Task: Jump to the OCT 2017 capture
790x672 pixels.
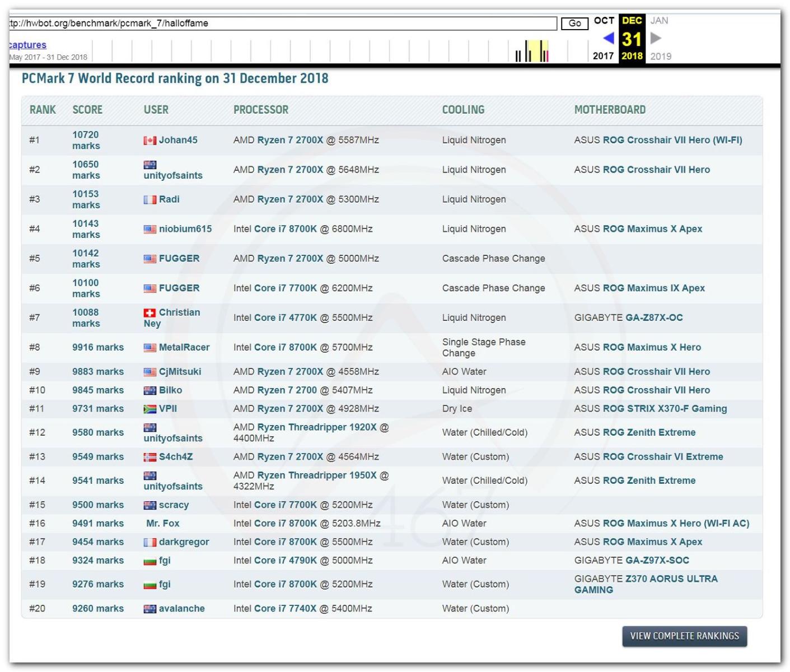Action: click(604, 21)
